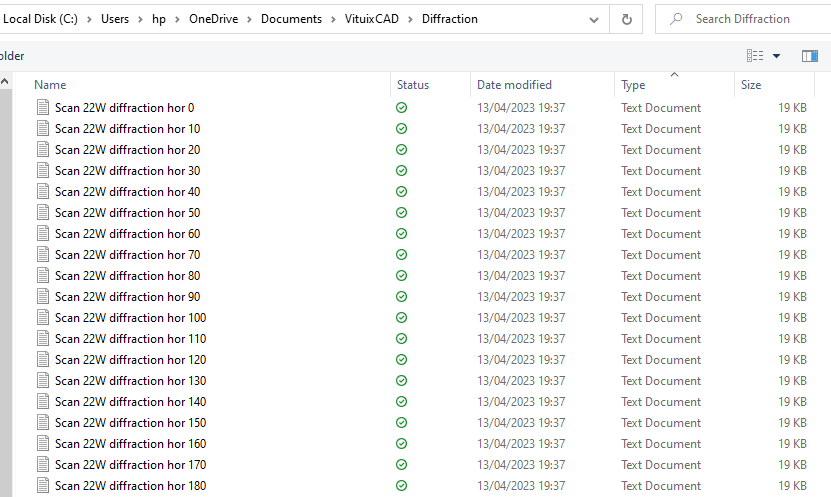
Task: Toggle the preview pane icon
Action: pyautogui.click(x=810, y=56)
